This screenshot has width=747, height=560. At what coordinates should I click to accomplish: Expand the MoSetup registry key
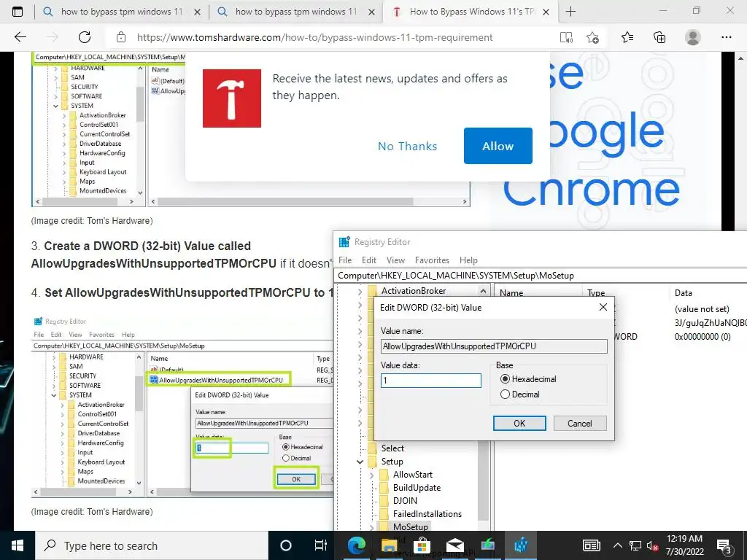pos(371,527)
